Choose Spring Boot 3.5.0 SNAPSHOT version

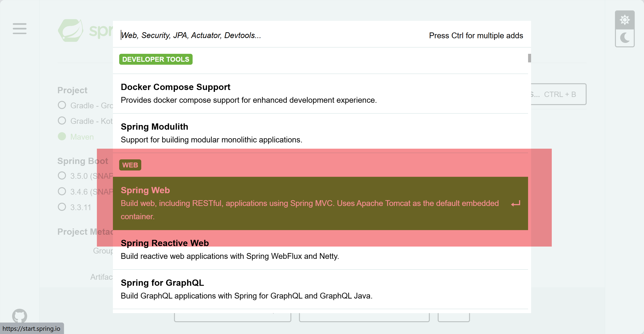[62, 176]
